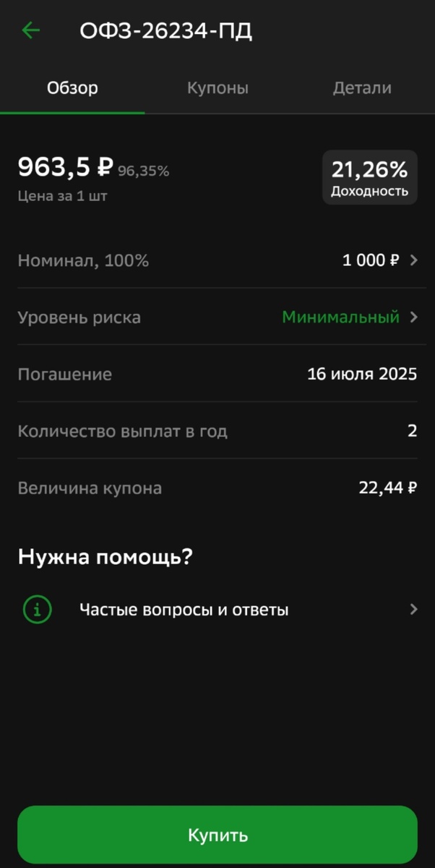The width and height of the screenshot is (435, 868).
Task: Switch to the Купоны tab
Action: click(x=217, y=88)
